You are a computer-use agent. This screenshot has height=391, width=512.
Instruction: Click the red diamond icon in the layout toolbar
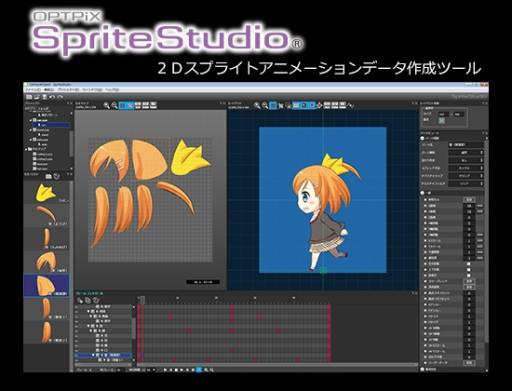(320, 105)
